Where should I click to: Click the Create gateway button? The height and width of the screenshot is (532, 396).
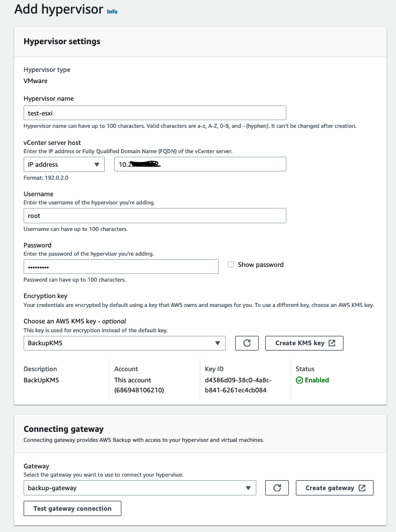(x=334, y=487)
